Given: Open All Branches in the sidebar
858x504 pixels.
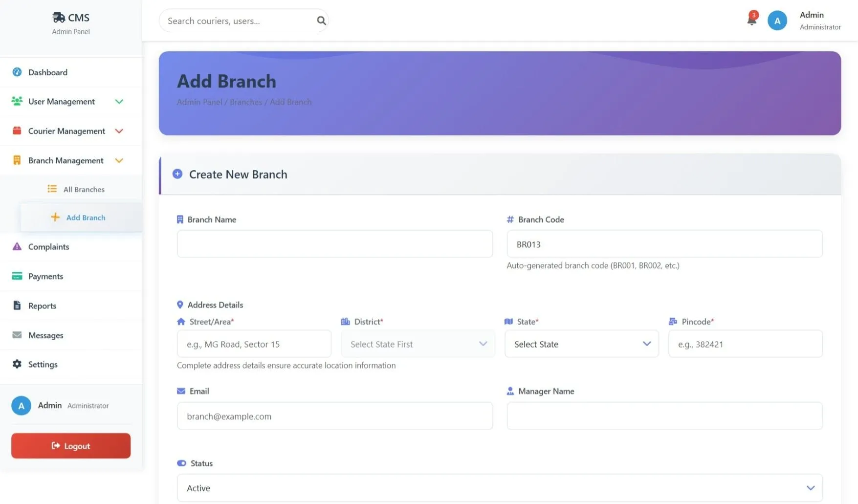Looking at the screenshot, I should pos(84,190).
